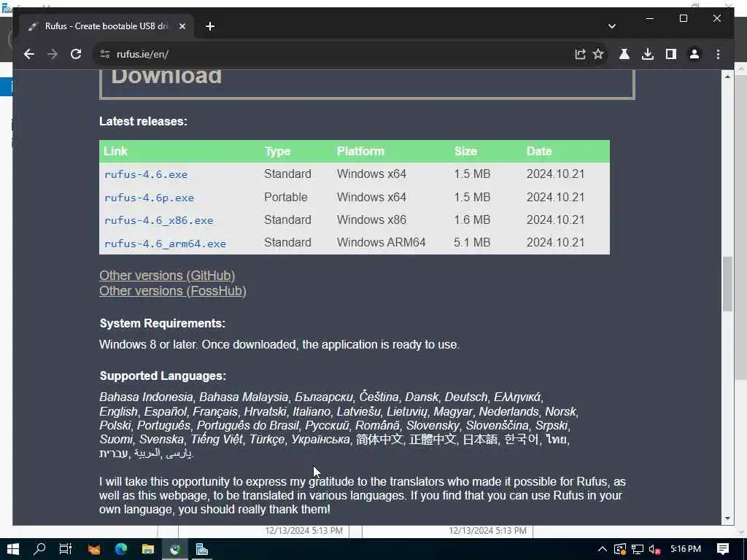Screen dimensions: 747x560
Task: Click the Portable type cell
Action: (286, 197)
